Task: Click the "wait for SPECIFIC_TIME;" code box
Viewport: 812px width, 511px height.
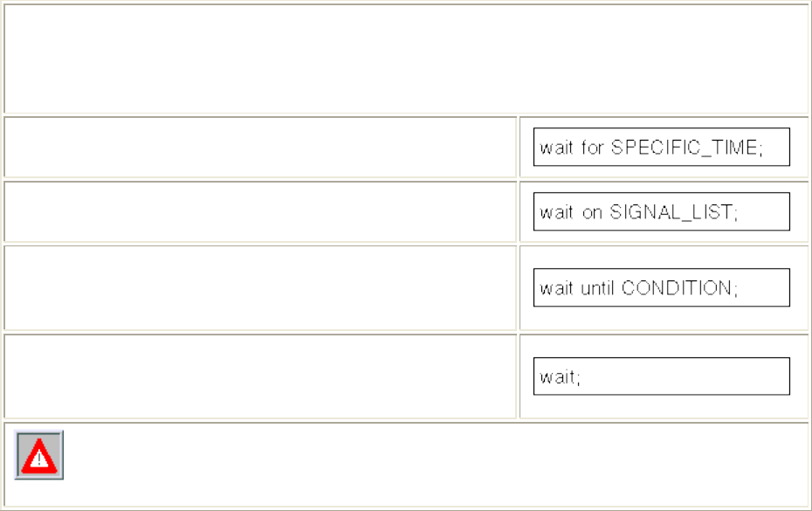Action: (661, 147)
